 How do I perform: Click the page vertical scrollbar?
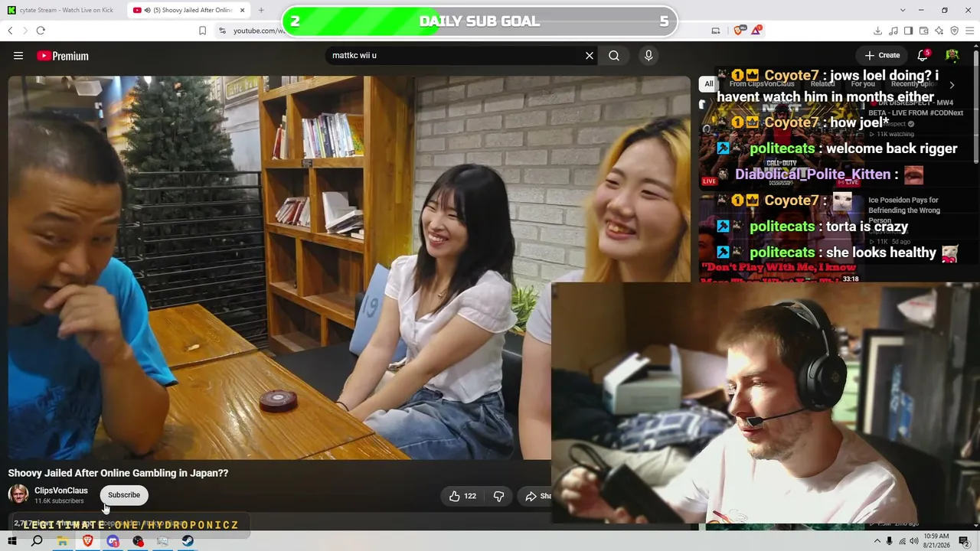pos(975,107)
